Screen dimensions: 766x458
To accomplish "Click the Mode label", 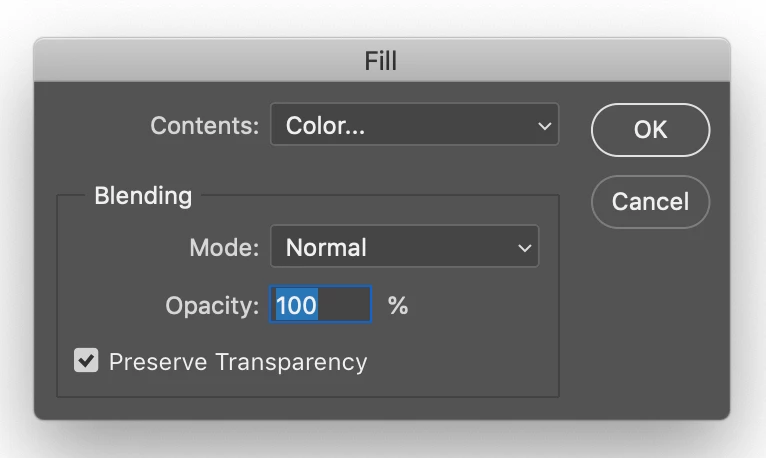I will point(224,247).
